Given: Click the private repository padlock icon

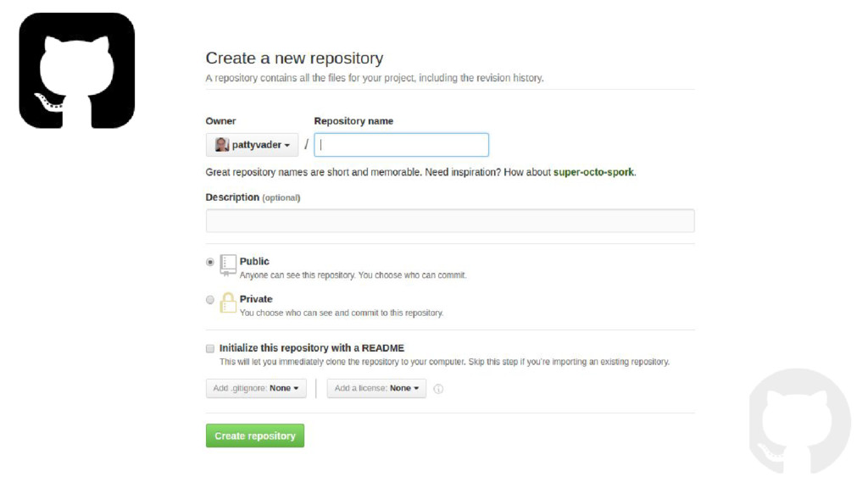Looking at the screenshot, I should point(228,302).
